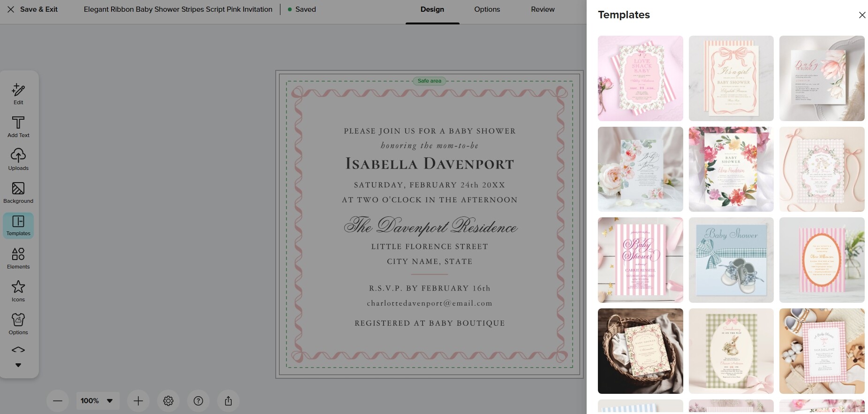Switch to the Review tab
The width and height of the screenshot is (868, 414).
click(543, 9)
